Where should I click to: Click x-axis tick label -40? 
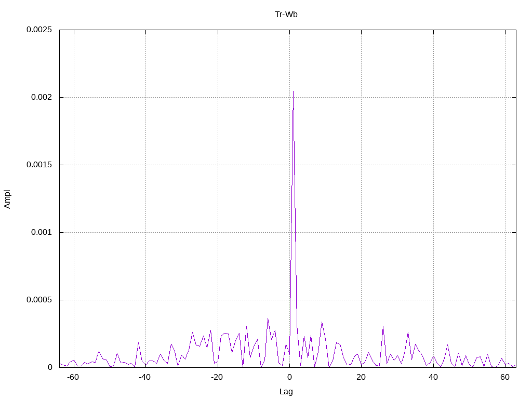(144, 377)
